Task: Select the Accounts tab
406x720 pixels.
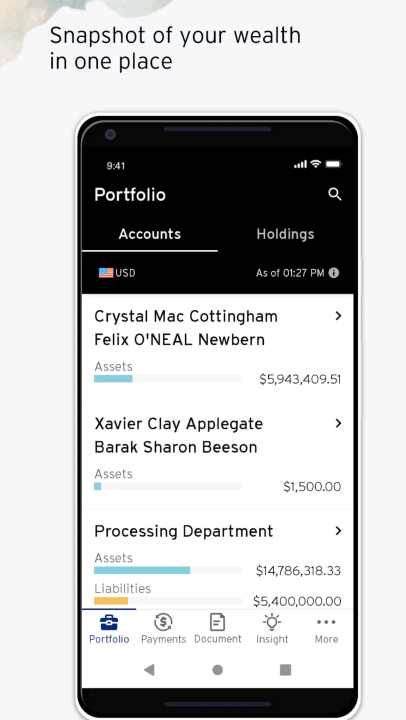Action: pos(150,234)
